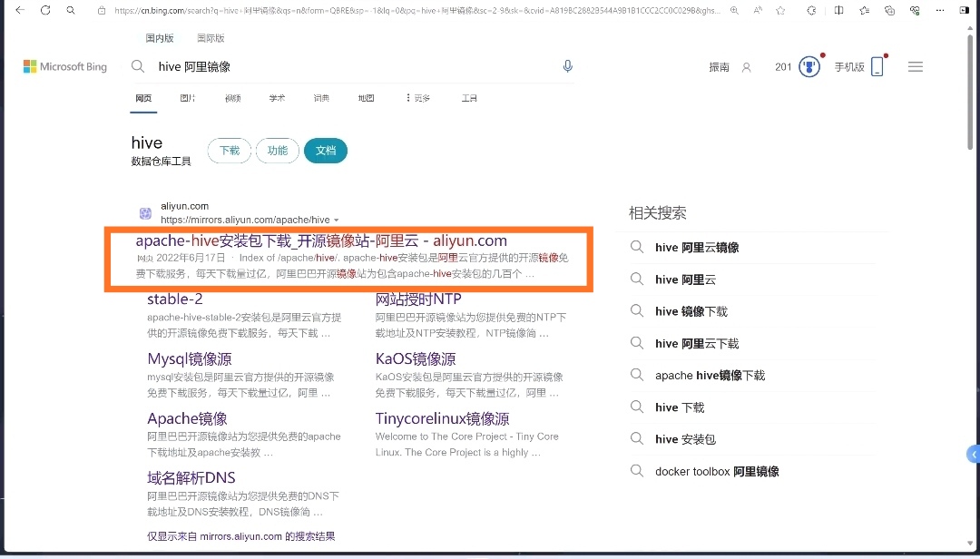Select the 图片 images tab
Viewport: 980px width, 559px height.
(x=188, y=97)
